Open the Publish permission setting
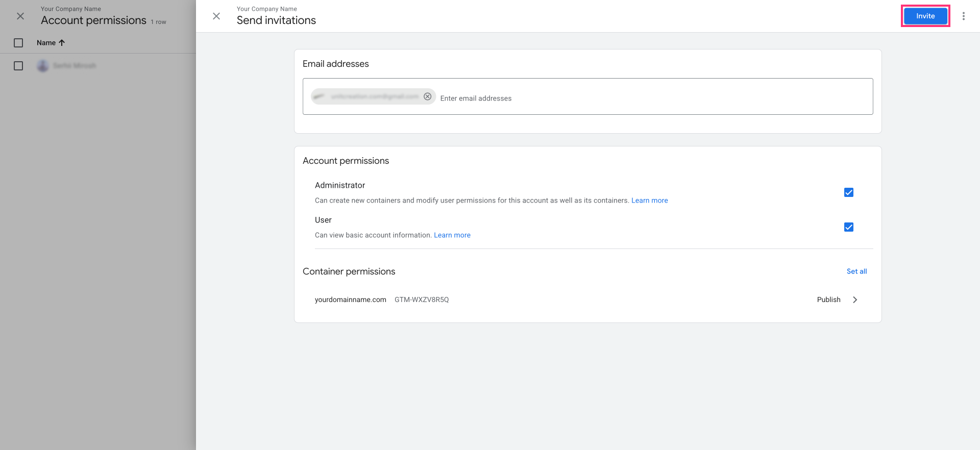Screen dimensions: 980x450 828,300
